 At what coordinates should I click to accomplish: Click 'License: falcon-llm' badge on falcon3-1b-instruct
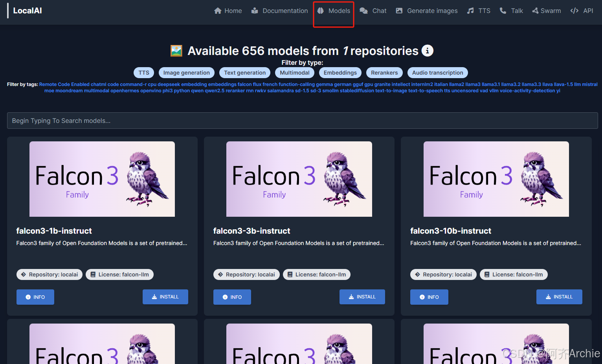(120, 274)
